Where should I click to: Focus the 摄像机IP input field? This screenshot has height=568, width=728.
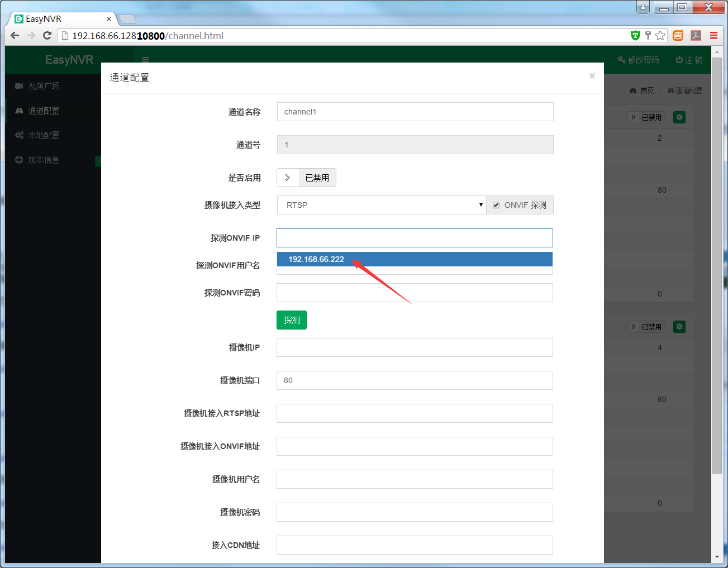point(415,347)
